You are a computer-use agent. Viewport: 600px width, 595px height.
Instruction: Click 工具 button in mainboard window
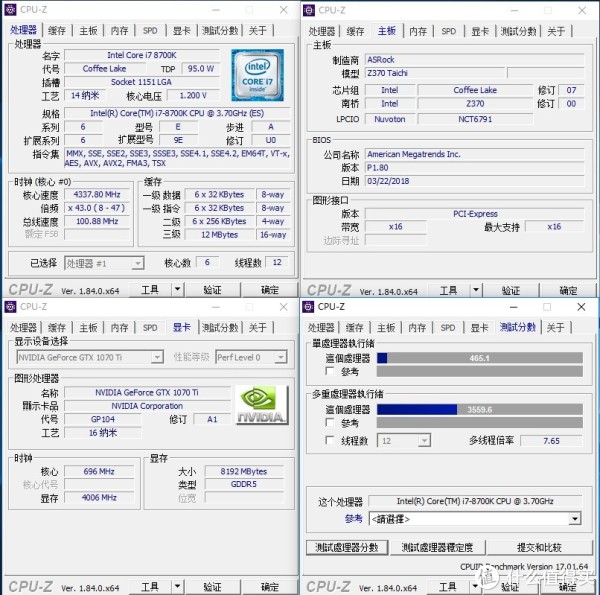pyautogui.click(x=449, y=290)
